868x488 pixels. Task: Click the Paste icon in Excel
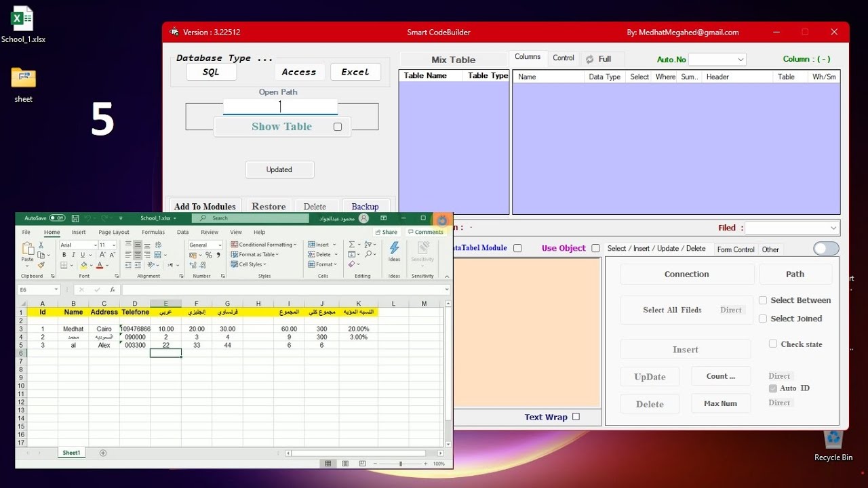[x=28, y=249]
